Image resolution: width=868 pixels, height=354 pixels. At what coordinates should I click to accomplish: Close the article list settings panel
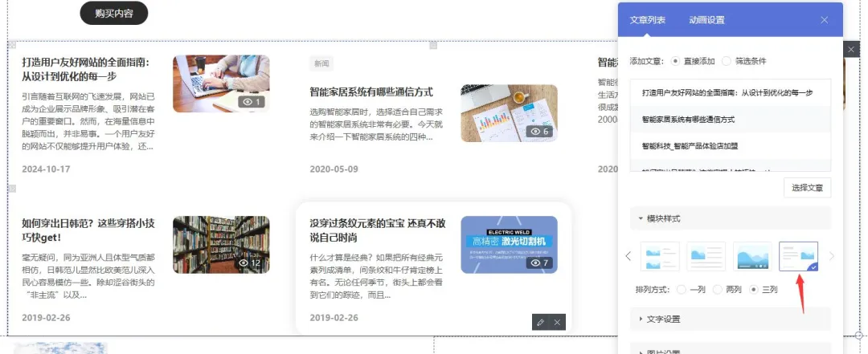(x=825, y=20)
